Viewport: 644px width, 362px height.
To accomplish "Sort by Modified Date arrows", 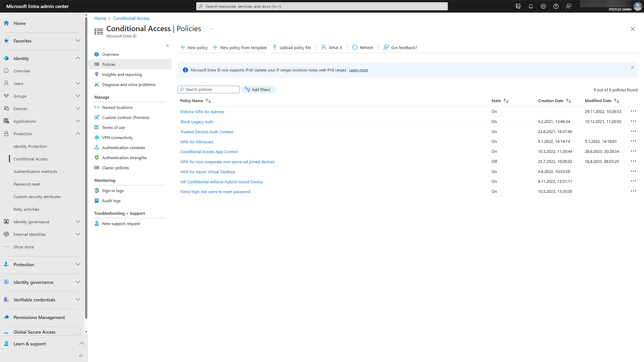I will [x=617, y=101].
